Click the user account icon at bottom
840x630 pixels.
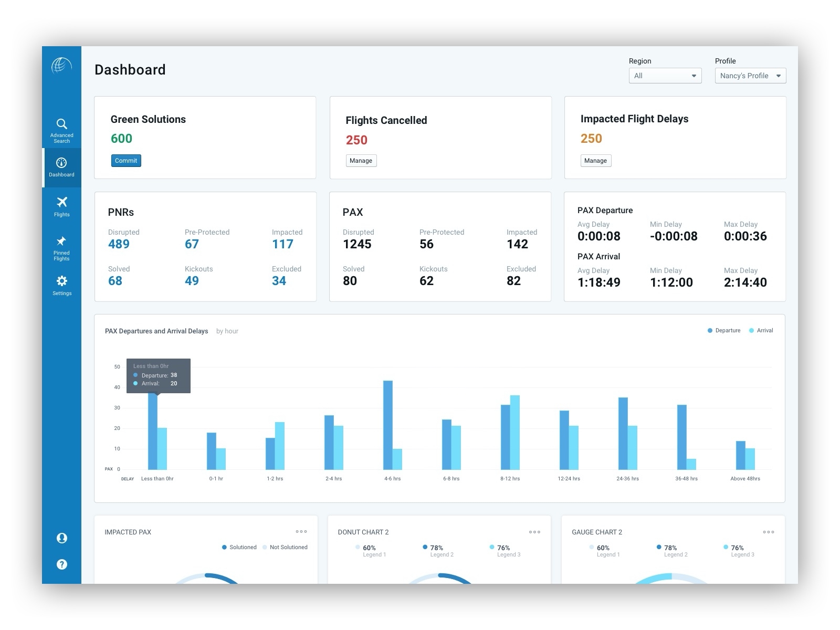(61, 538)
